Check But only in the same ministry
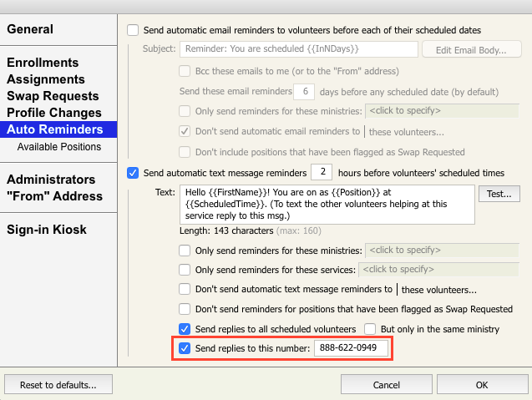Viewport: 532px width, 400px height. tap(371, 328)
